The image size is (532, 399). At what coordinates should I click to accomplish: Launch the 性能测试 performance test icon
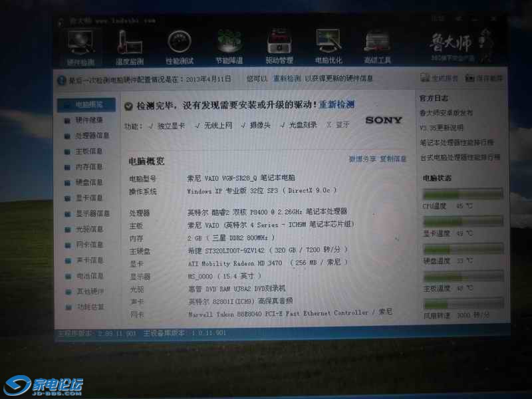179,45
